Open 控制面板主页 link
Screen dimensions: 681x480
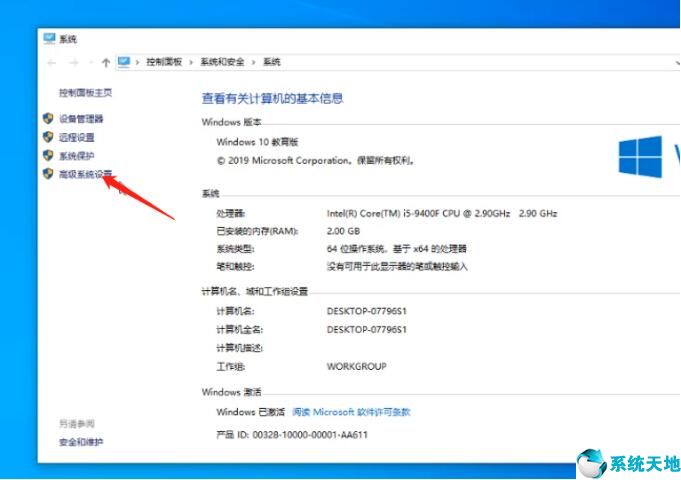(86, 93)
